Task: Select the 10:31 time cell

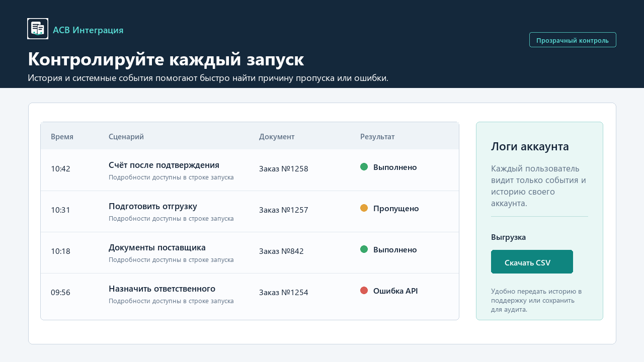Action: (x=60, y=210)
